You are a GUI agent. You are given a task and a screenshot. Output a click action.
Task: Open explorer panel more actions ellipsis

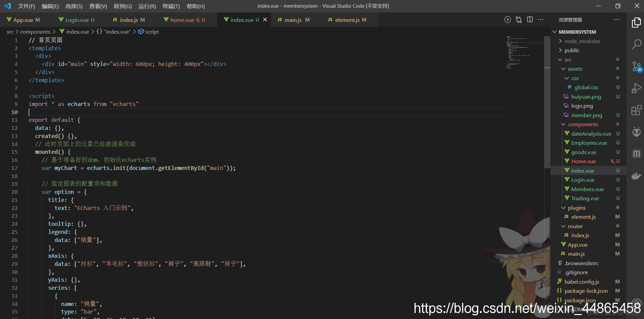[617, 20]
